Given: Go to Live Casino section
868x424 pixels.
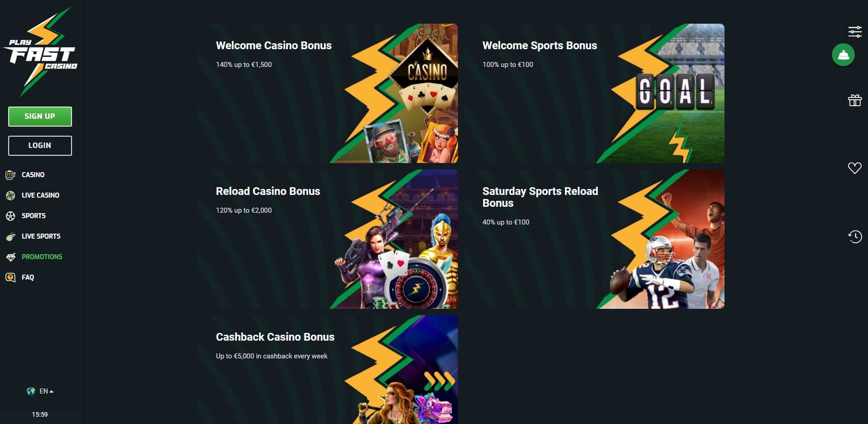Looking at the screenshot, I should [41, 195].
